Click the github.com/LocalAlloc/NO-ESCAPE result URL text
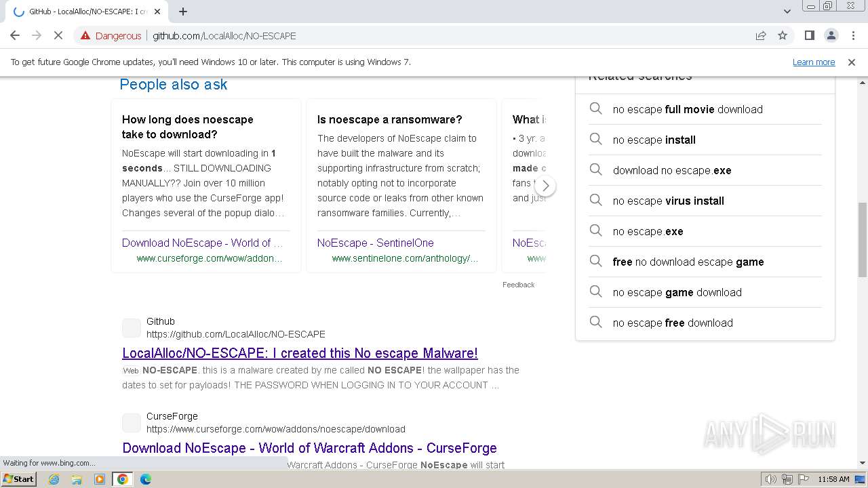 click(236, 334)
